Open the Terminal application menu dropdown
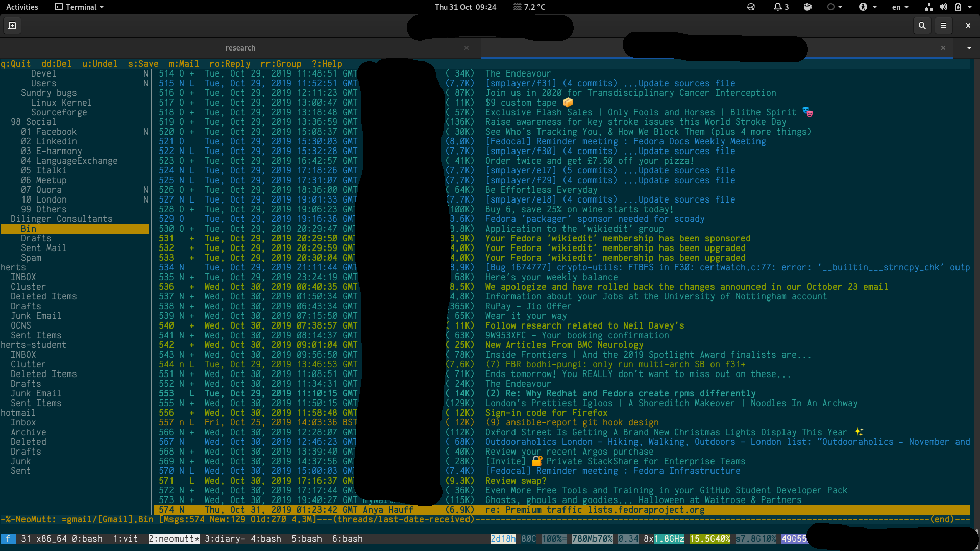980x551 pixels. 79,7
